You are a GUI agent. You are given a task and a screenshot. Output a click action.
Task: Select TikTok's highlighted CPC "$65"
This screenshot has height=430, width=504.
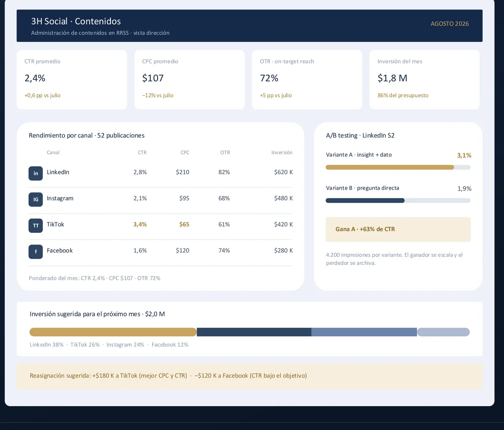184,224
